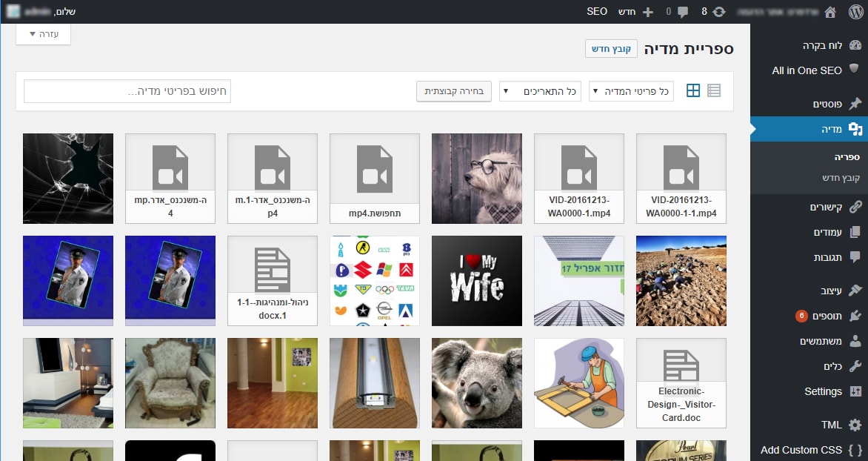Click the posts pushpin icon

855,103
